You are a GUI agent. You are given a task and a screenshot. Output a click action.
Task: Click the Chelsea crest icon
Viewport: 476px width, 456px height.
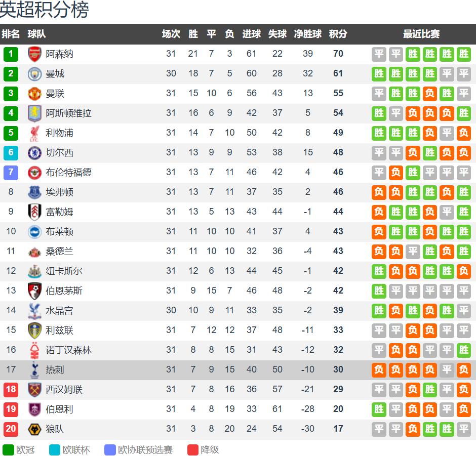coord(34,153)
